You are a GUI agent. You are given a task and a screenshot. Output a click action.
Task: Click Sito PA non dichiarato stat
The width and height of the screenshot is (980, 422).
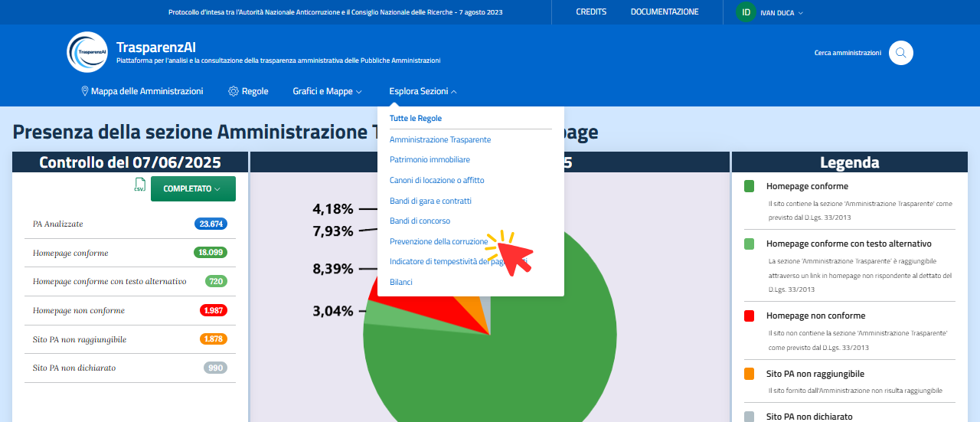(x=74, y=368)
